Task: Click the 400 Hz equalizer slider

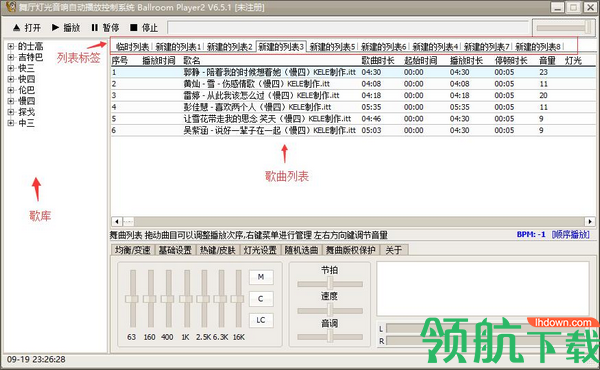Action: tap(168, 299)
